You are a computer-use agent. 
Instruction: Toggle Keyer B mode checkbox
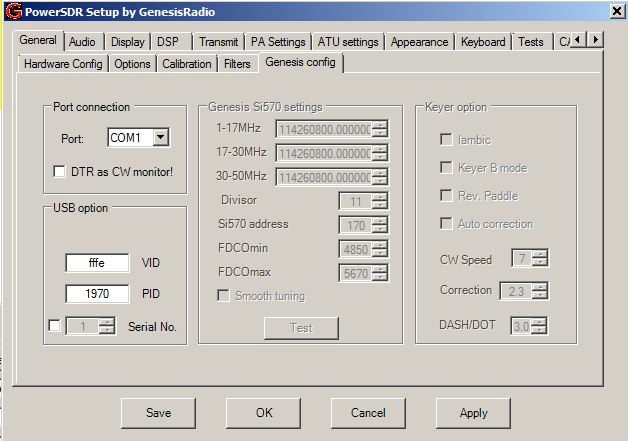(446, 167)
